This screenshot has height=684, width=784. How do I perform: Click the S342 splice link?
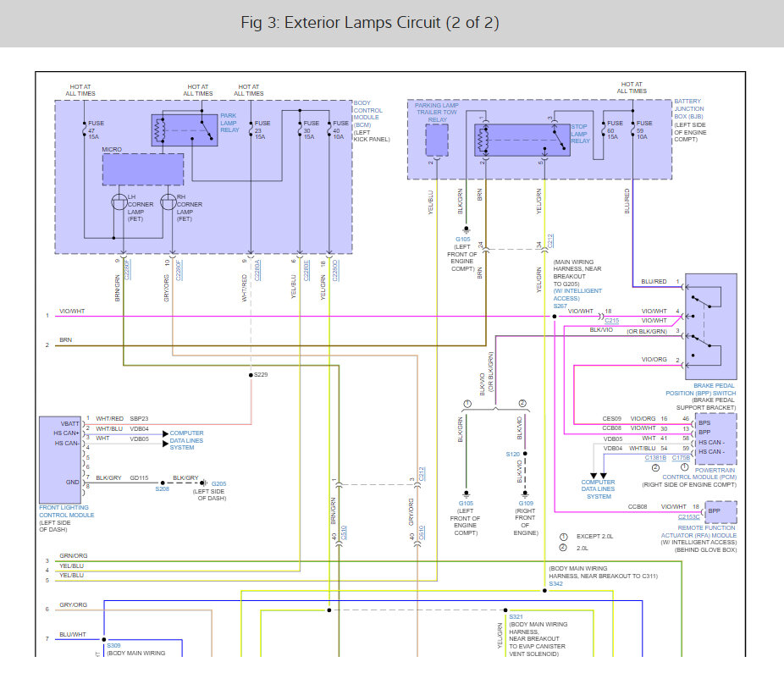click(555, 583)
